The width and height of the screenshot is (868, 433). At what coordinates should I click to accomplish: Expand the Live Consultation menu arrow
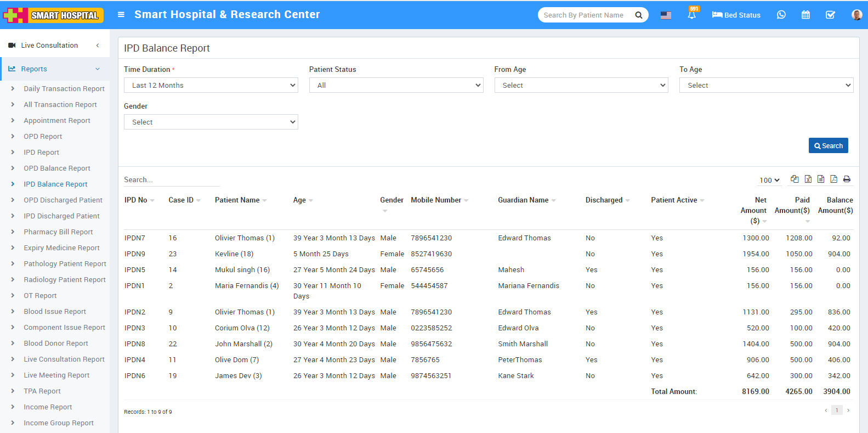click(98, 46)
